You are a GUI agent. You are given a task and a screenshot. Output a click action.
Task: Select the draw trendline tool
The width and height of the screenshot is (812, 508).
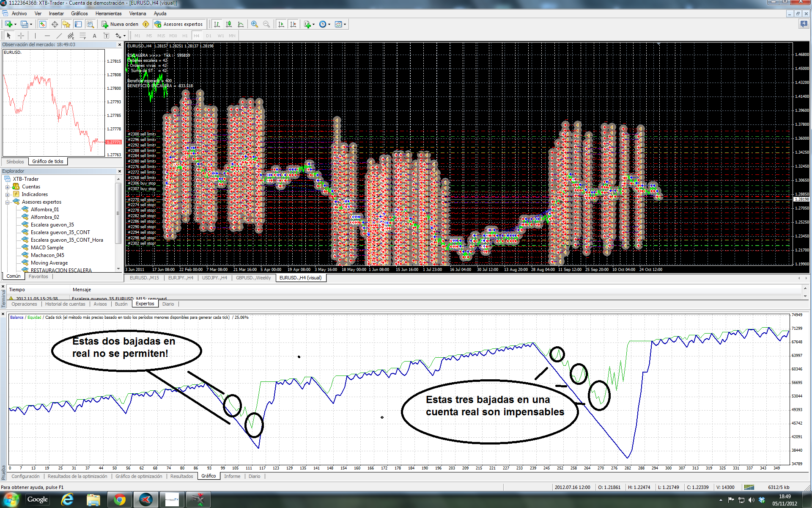(x=59, y=36)
